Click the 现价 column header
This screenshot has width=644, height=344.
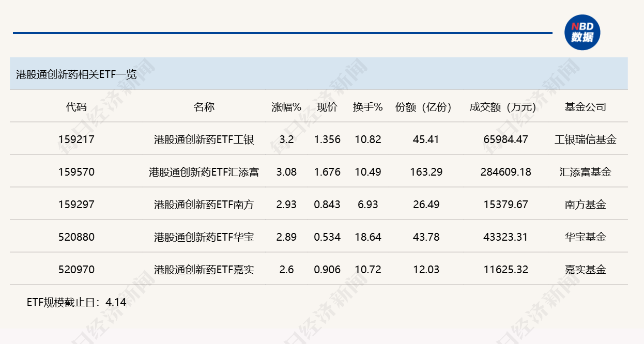point(327,107)
